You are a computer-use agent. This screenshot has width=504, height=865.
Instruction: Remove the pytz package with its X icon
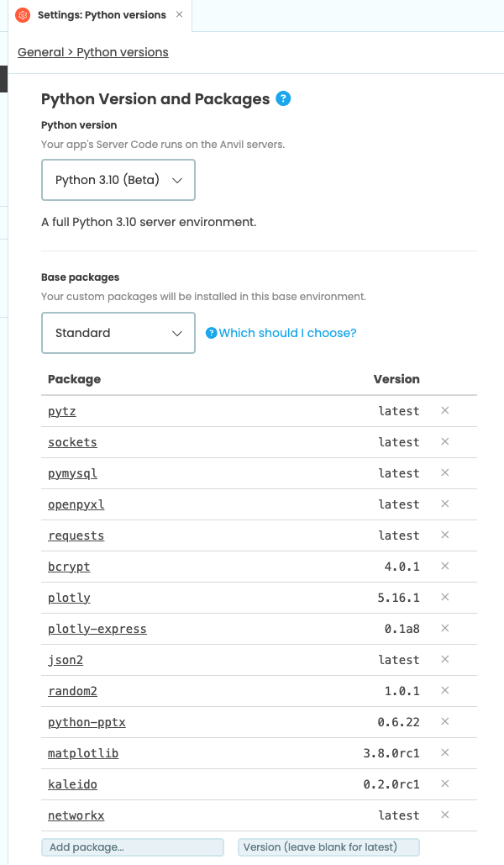(x=445, y=410)
